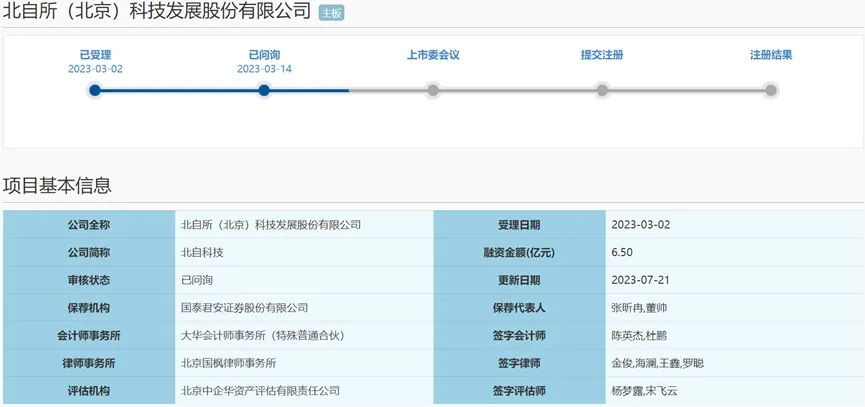This screenshot has height=407, width=865.
Task: Click the 审核状态 header cell
Action: [x=89, y=280]
